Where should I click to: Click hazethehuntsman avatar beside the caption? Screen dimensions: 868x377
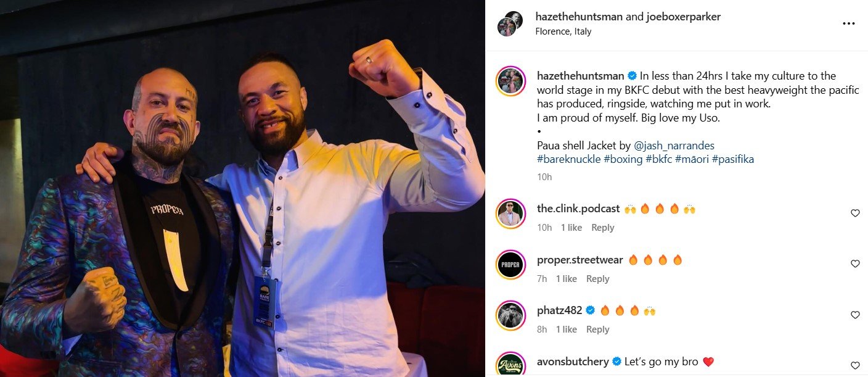point(510,81)
